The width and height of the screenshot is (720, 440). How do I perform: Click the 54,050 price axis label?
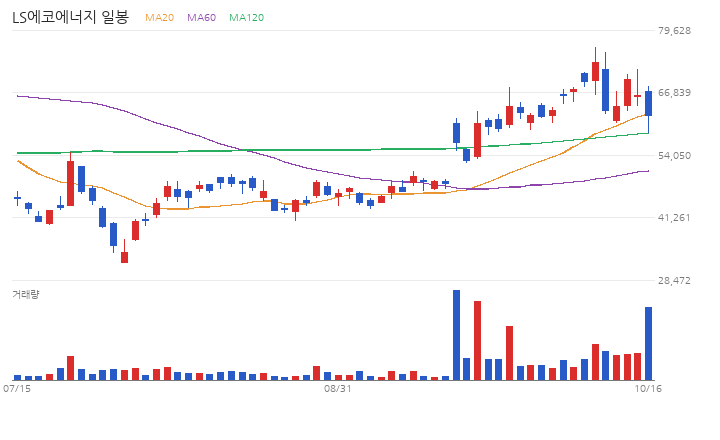674,155
